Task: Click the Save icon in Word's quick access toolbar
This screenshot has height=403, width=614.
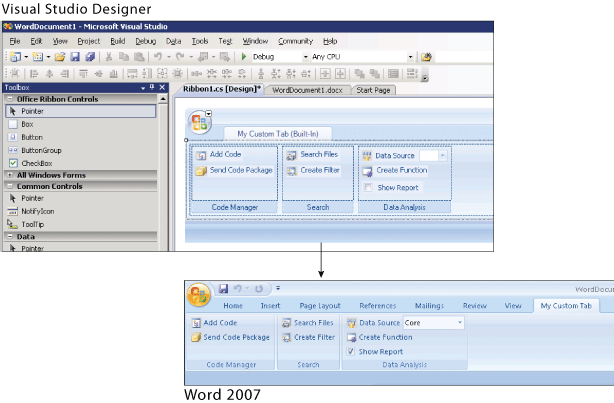Action: click(223, 288)
